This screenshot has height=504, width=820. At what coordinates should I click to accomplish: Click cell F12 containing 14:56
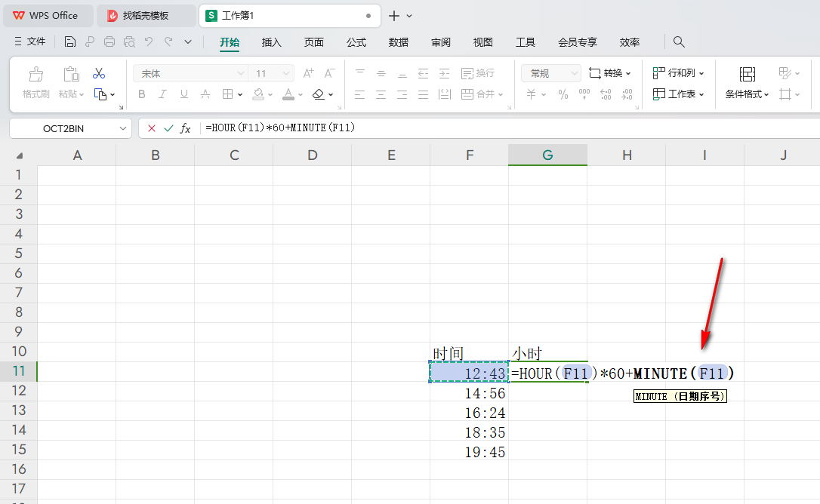point(469,393)
